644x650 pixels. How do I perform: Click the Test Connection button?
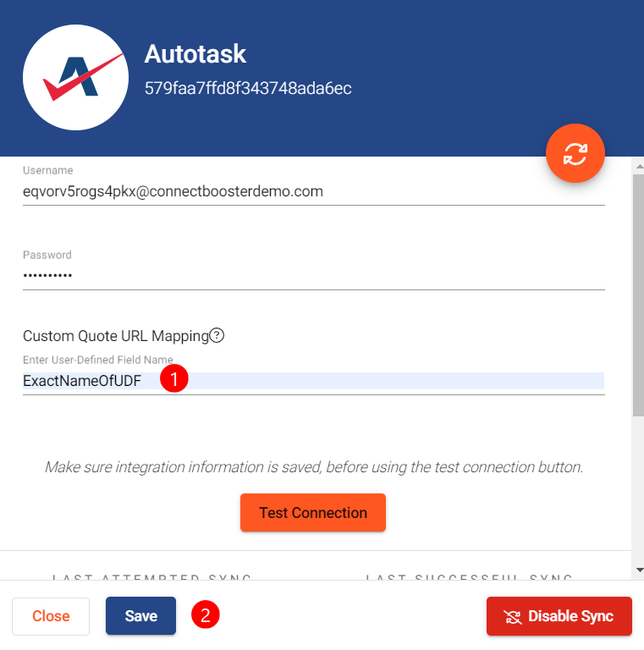tap(313, 512)
